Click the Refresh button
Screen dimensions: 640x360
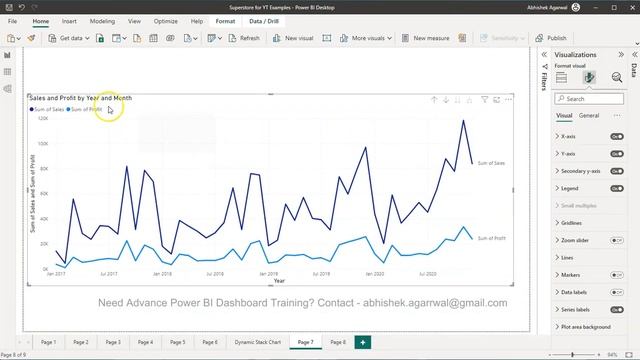pos(244,38)
